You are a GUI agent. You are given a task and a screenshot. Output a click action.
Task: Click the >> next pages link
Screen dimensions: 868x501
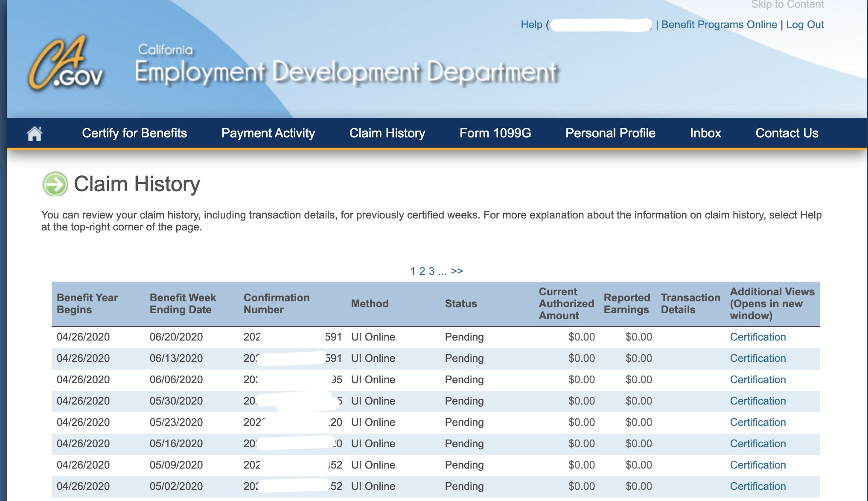457,271
